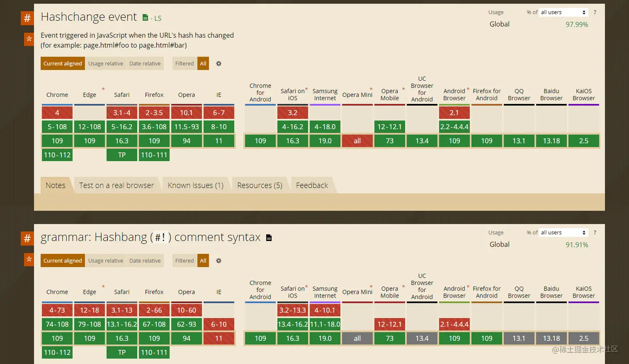
Task: Click Safari column header in Hashbang table
Action: coord(122,292)
